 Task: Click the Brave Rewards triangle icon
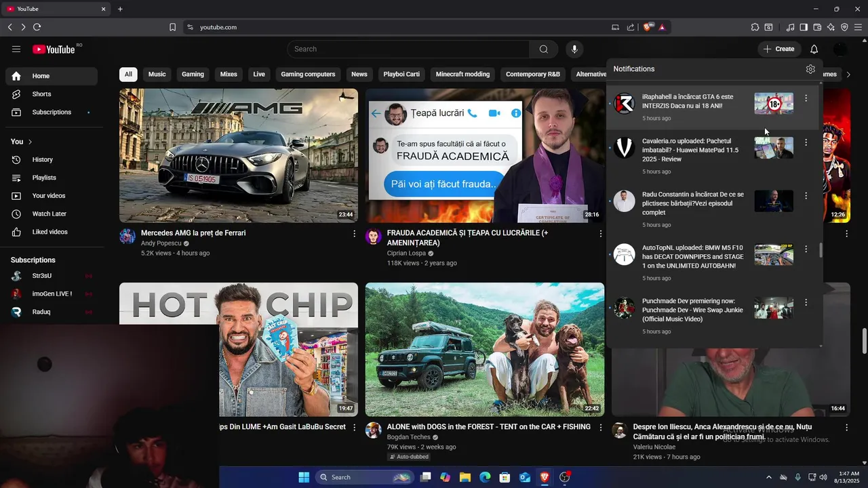[662, 27]
